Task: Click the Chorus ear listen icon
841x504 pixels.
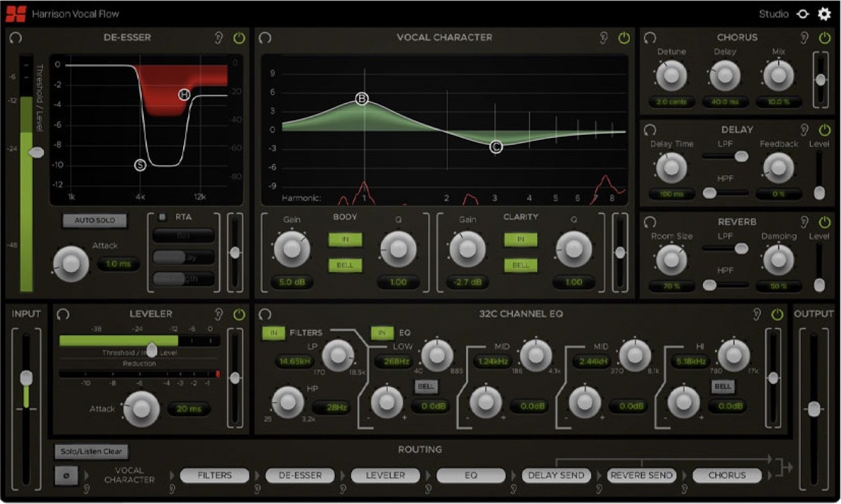Action: coord(805,38)
